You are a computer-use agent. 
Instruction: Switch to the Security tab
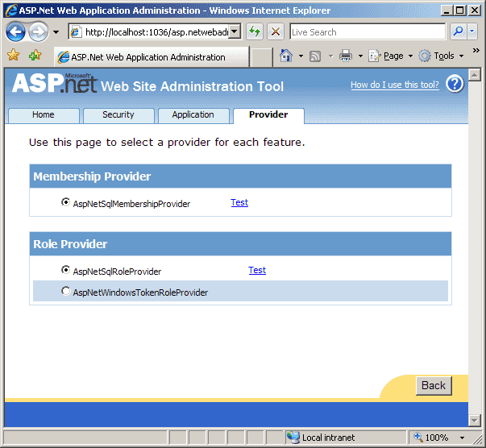pyautogui.click(x=118, y=115)
